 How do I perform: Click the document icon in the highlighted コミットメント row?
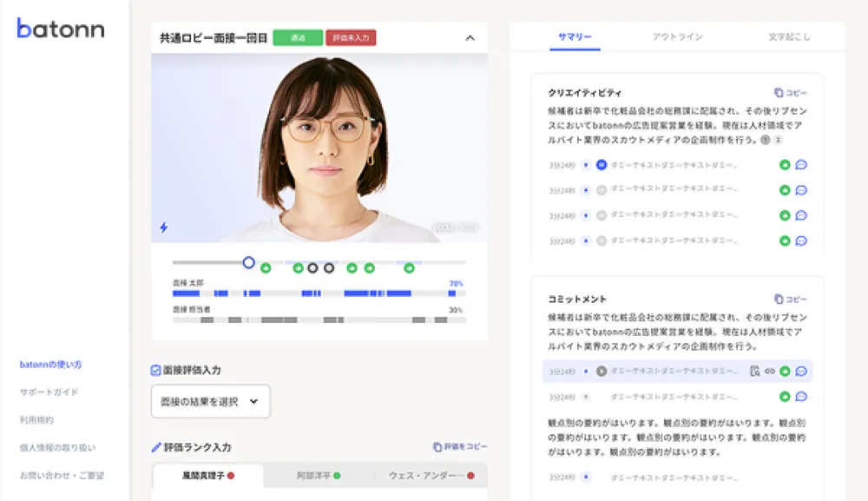[x=754, y=372]
